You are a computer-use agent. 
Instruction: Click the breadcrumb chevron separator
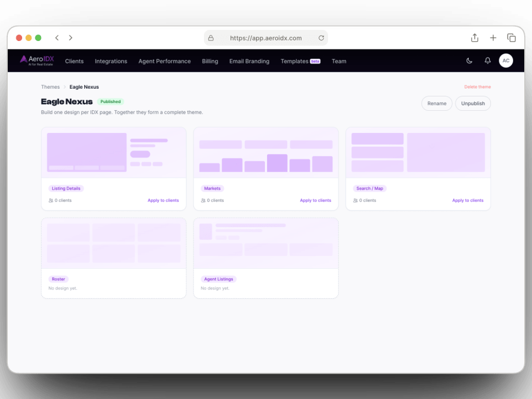click(x=64, y=87)
